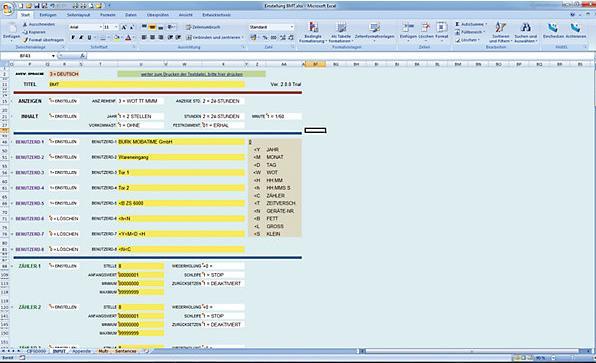Switch to the Einfügen ribbon tab

click(48, 15)
